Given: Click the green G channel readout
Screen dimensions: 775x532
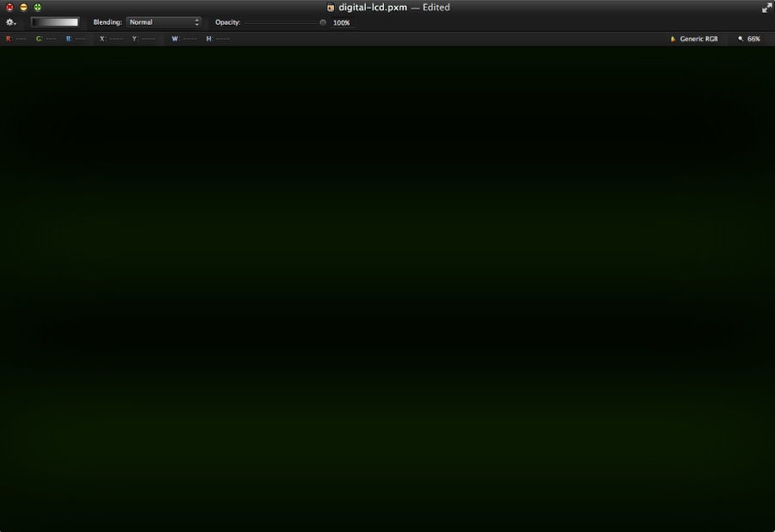Looking at the screenshot, I should tap(46, 39).
